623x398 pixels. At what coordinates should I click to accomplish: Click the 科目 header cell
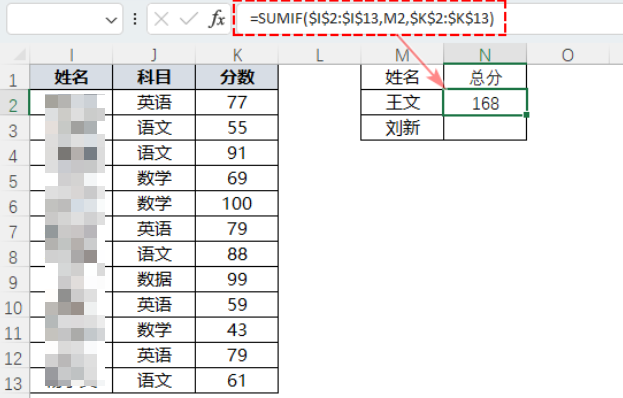pos(154,77)
